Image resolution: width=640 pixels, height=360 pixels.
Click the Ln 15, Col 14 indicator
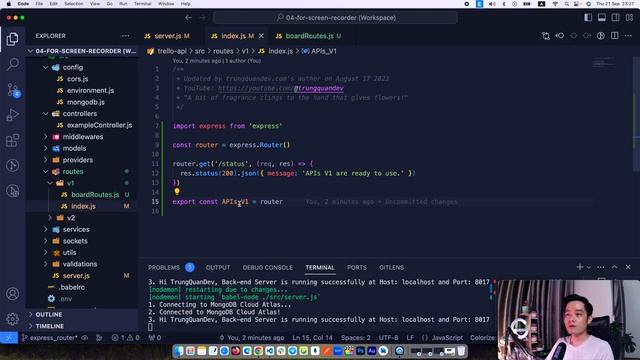click(312, 338)
